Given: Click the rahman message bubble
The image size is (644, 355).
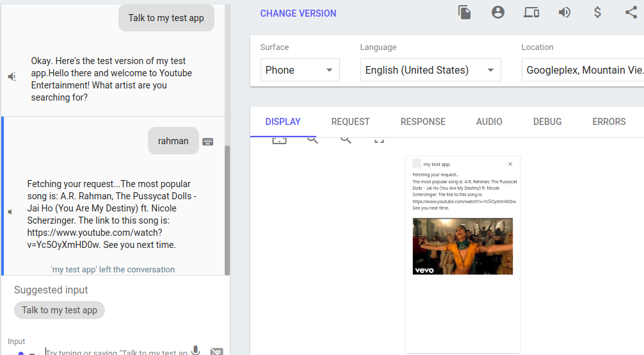Looking at the screenshot, I should pos(173,141).
